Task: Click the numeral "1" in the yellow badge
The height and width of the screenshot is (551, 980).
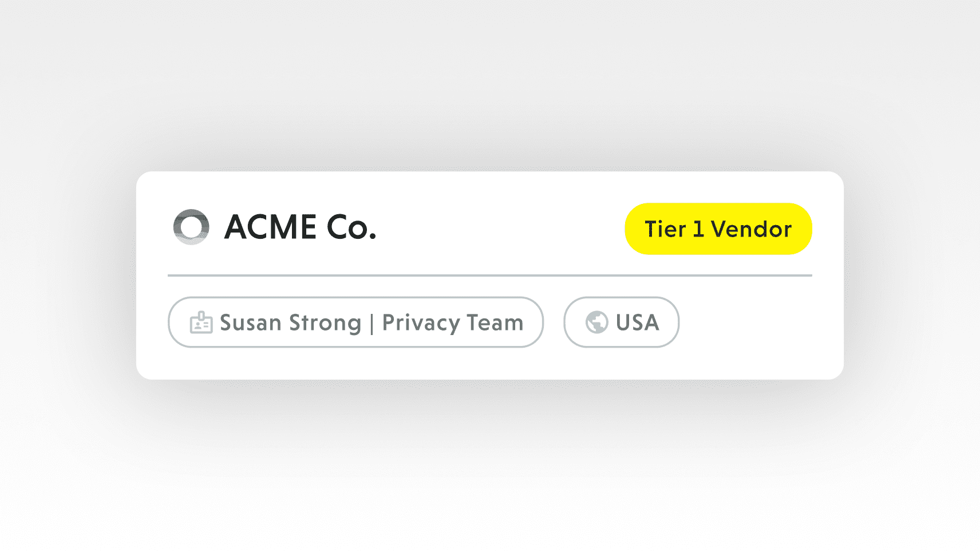Action: tap(698, 229)
